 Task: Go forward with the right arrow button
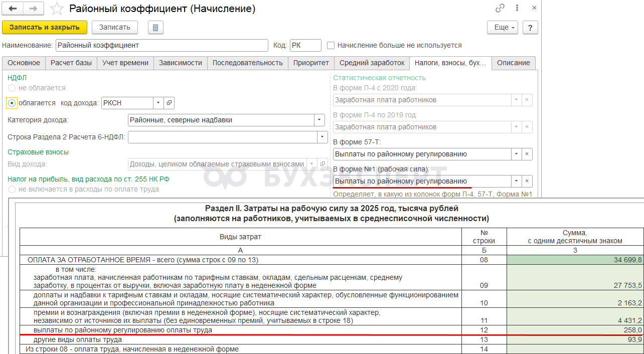click(33, 9)
